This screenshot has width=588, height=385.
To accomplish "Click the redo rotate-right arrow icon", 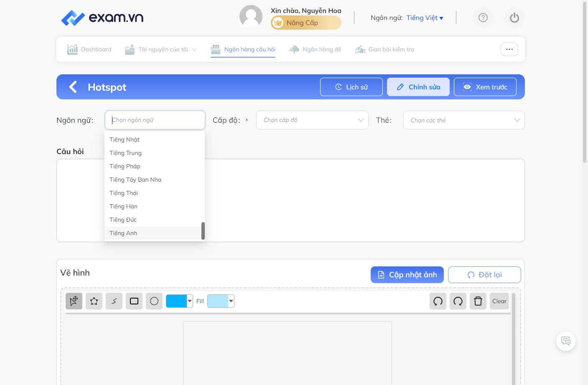I will 458,301.
